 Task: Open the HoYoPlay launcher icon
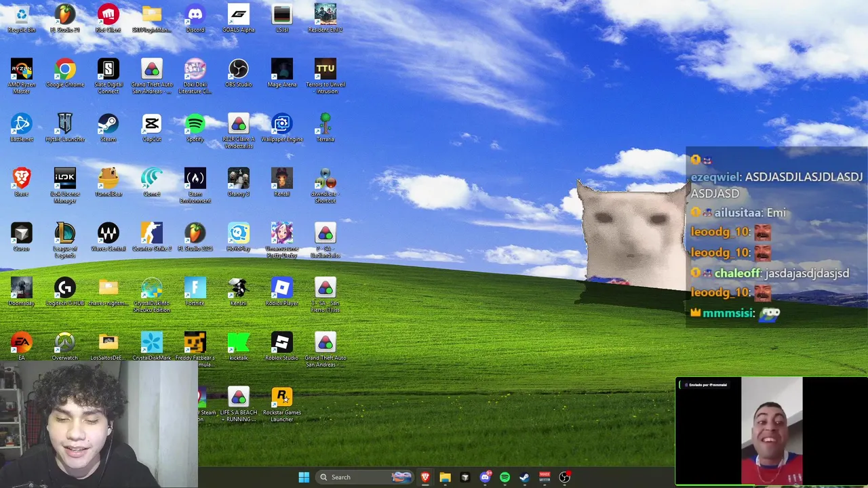(x=239, y=237)
